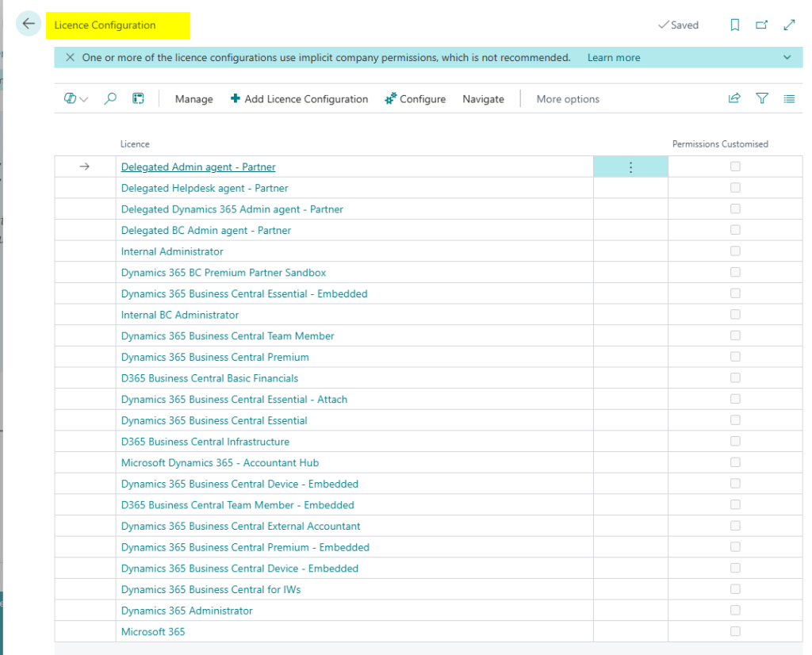Viewport: 812px width, 655px height.
Task: Click the bookmark icon
Action: point(734,25)
